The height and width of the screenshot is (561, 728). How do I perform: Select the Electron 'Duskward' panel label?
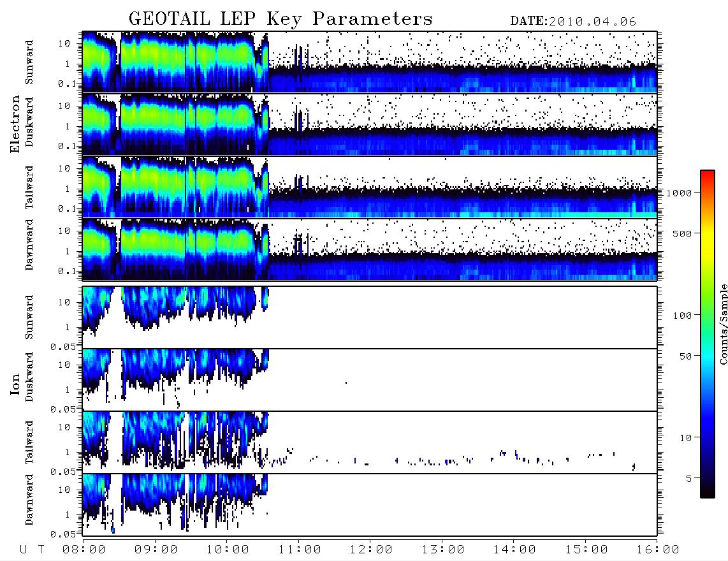click(x=29, y=122)
